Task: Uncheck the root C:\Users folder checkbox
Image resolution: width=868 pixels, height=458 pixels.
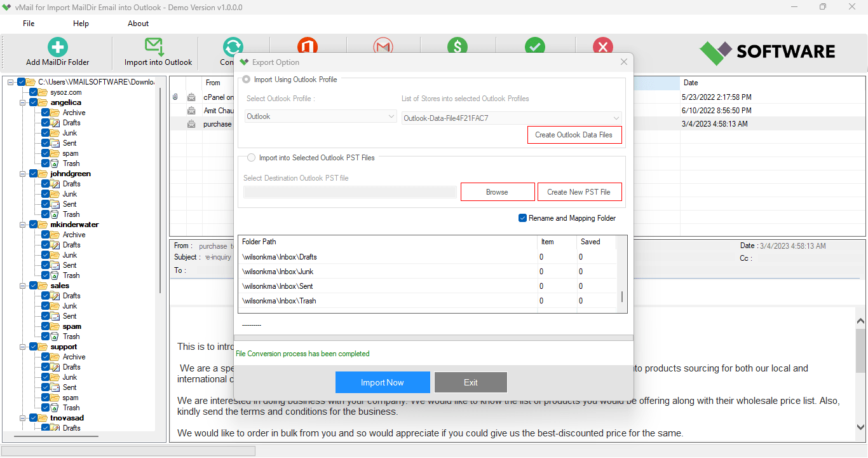Action: click(22, 82)
